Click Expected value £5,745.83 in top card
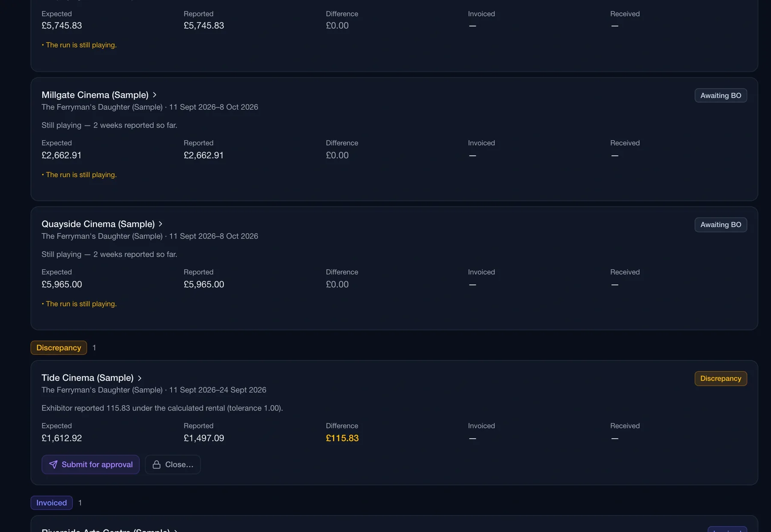 point(62,25)
